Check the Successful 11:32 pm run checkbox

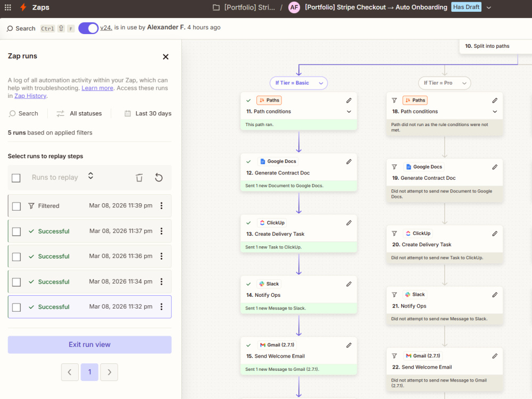16,307
